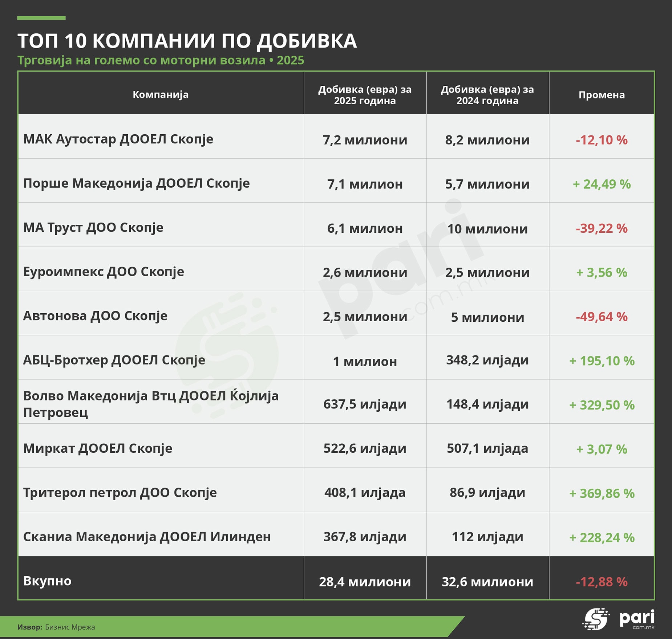Select 'Тритерол петрол ДОО Скопје' company name
Screen dimensions: 672x639
click(x=120, y=493)
